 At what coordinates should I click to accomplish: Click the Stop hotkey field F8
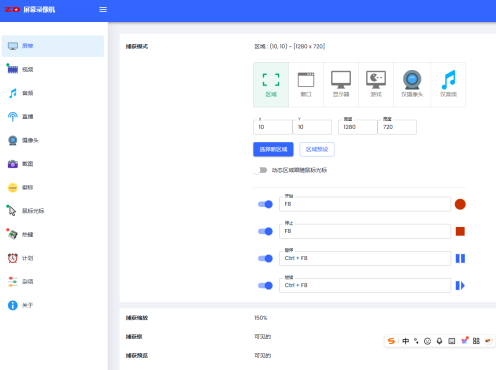point(365,231)
